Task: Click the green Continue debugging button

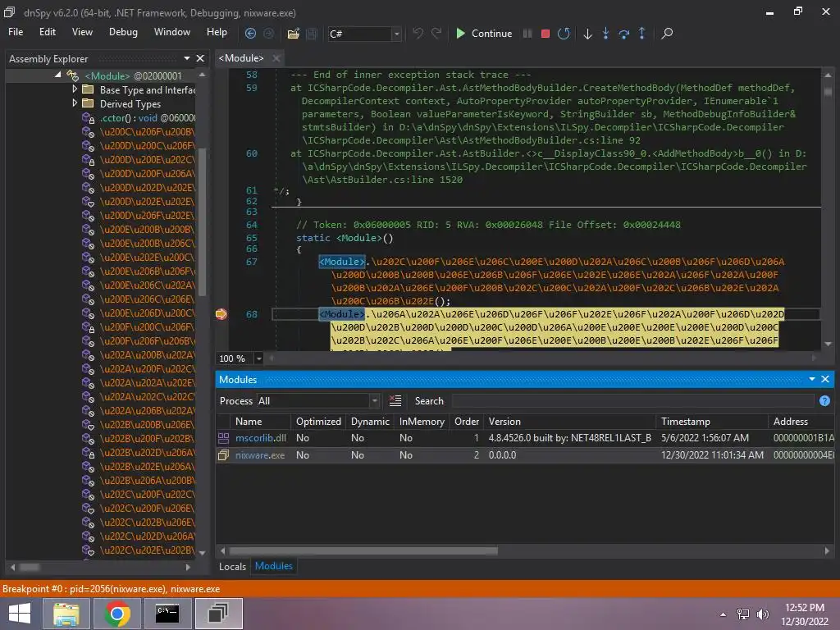Action: tap(483, 34)
